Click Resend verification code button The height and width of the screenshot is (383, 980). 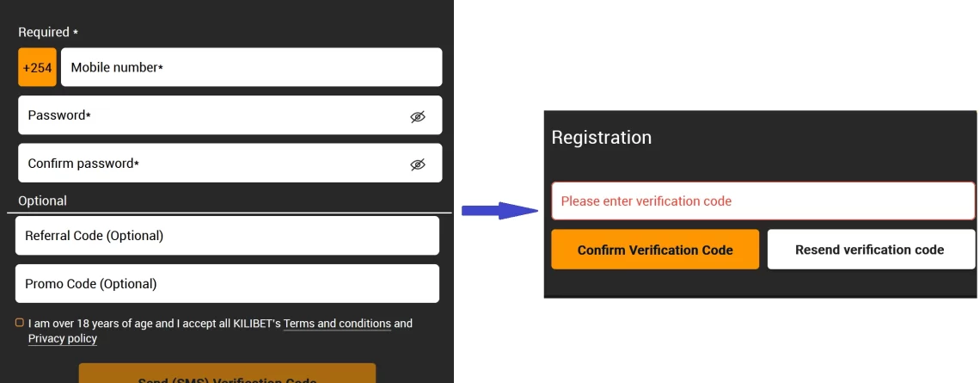(x=869, y=250)
